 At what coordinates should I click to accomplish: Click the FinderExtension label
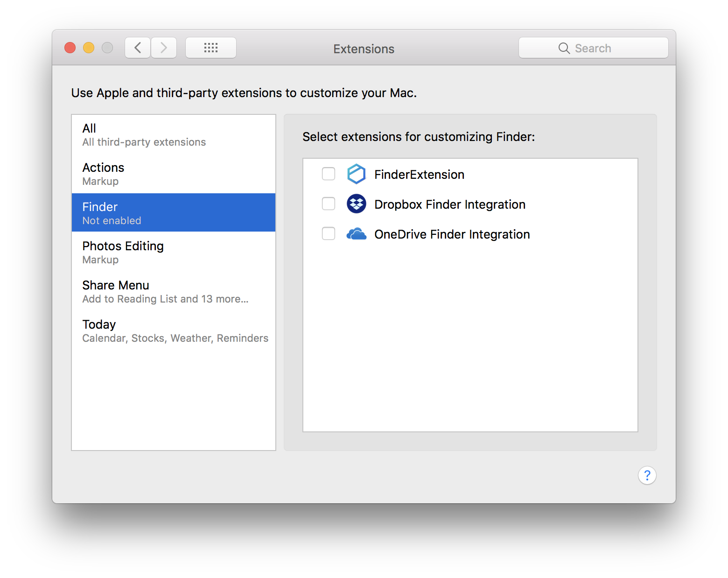pyautogui.click(x=419, y=175)
